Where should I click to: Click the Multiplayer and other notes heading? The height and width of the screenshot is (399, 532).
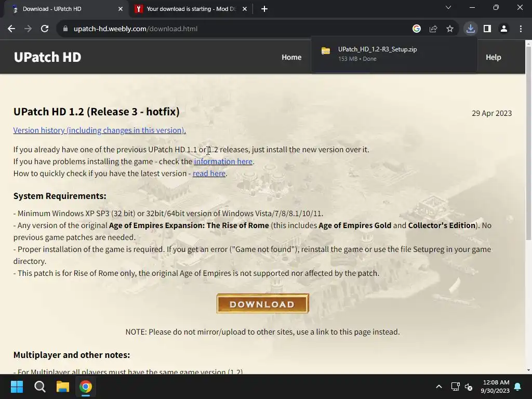point(72,355)
